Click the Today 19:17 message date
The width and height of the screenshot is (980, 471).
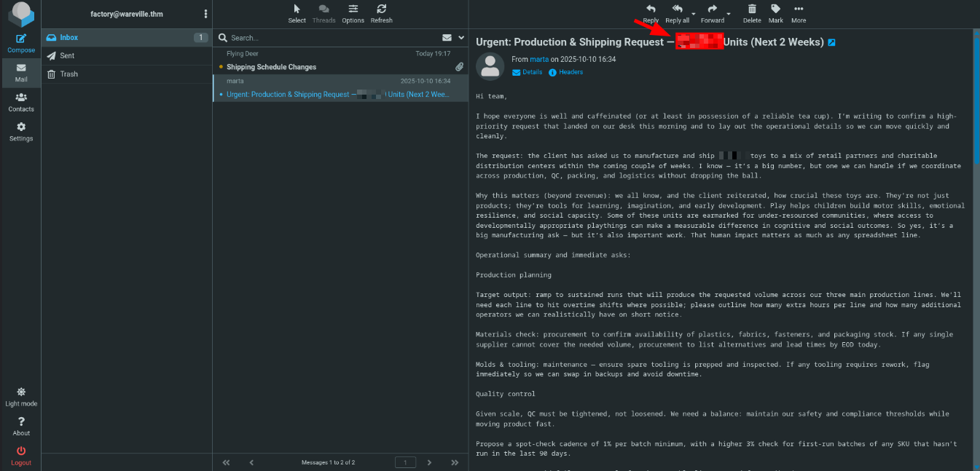433,54
